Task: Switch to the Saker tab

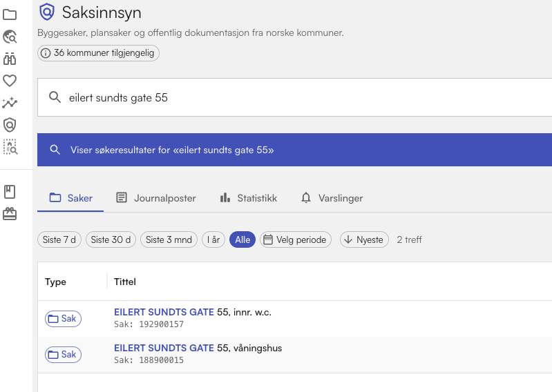Action: (70, 198)
